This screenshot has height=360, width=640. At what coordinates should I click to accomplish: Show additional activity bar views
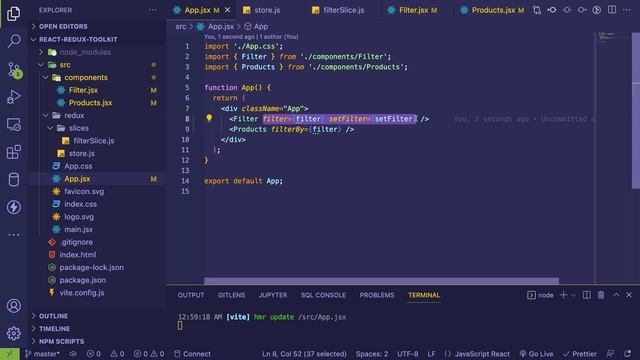point(13,235)
